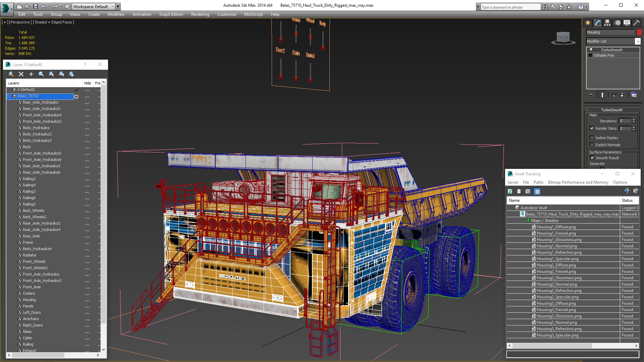Expand the InfoCenter search arrow
Viewport: 644px width, 362px height.
point(478,7)
